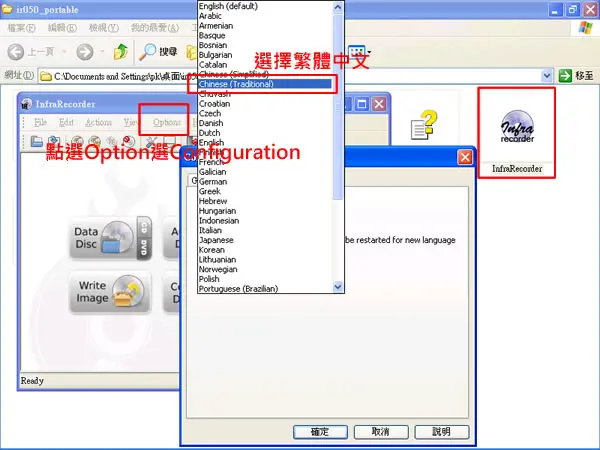Click the language list scroll-up arrow
Screen dimensions: 600x450
pyautogui.click(x=338, y=7)
